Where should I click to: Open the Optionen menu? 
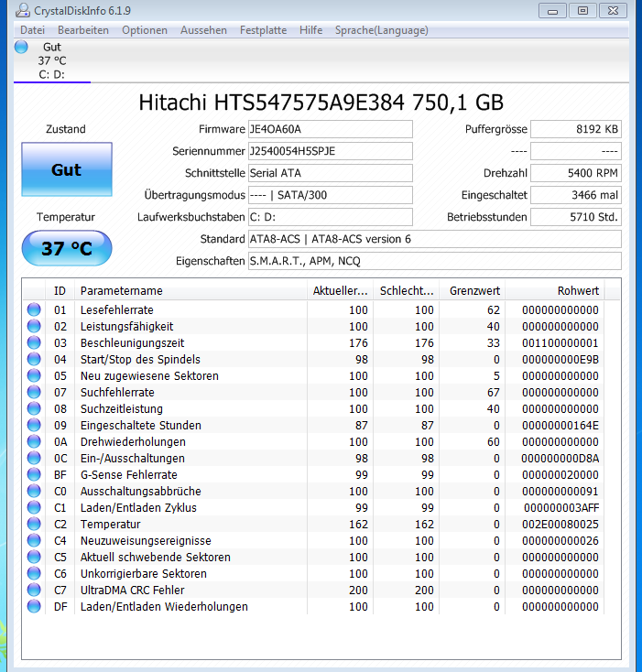(x=145, y=30)
